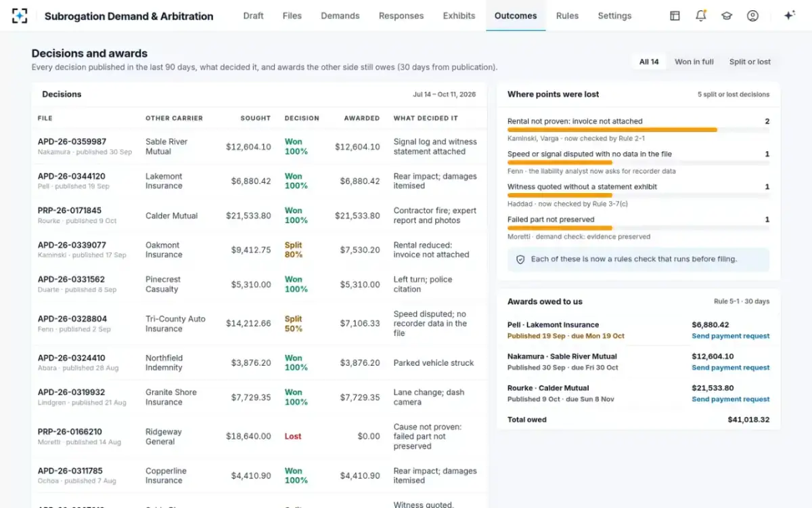
Task: Open file APD-26-0311785
Action: pos(70,471)
